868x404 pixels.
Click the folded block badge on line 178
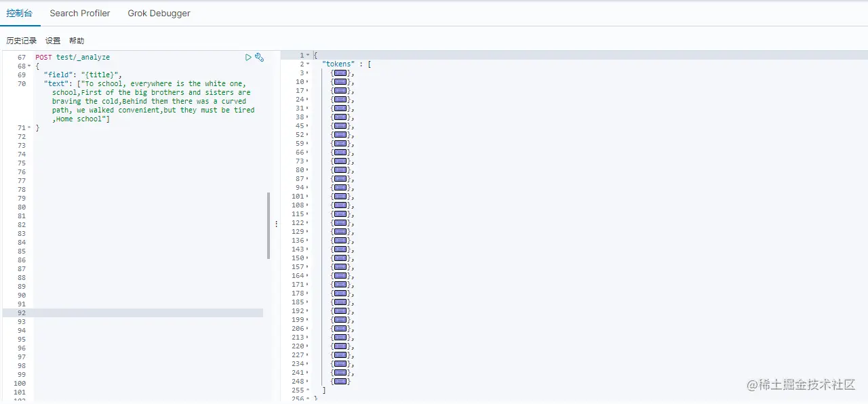tap(340, 294)
